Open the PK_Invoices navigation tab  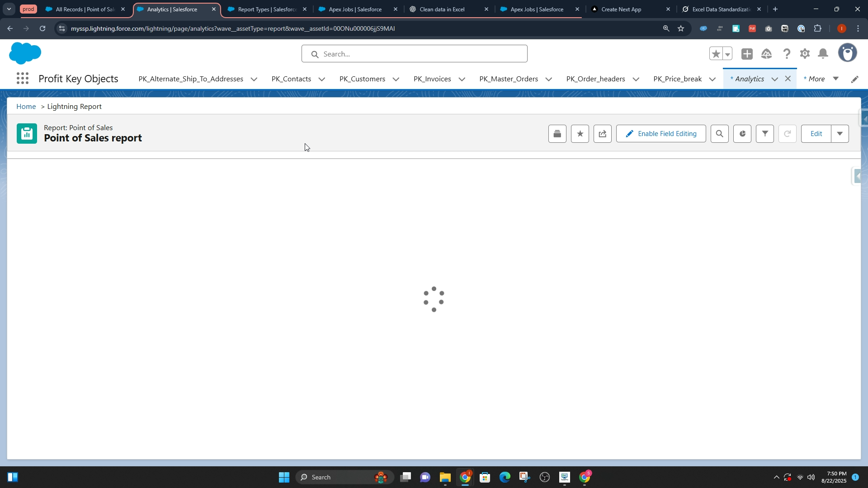(x=432, y=79)
